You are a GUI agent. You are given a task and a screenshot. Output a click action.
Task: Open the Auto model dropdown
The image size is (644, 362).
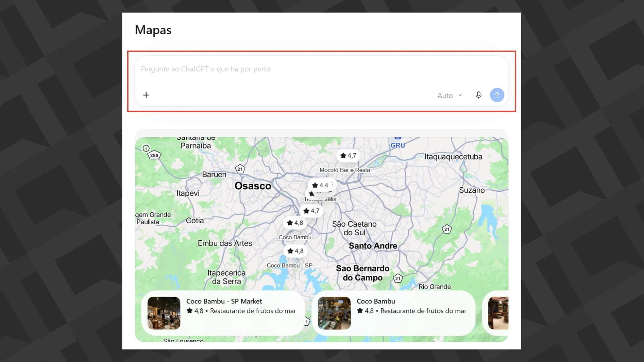(x=450, y=96)
